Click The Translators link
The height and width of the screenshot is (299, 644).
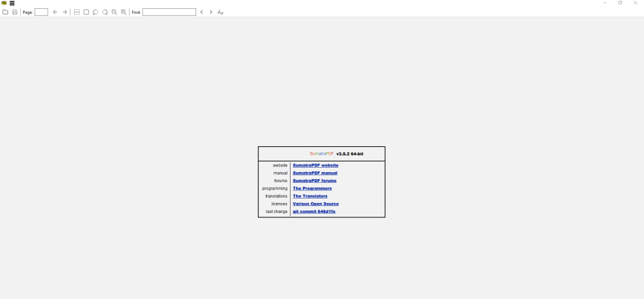[310, 196]
